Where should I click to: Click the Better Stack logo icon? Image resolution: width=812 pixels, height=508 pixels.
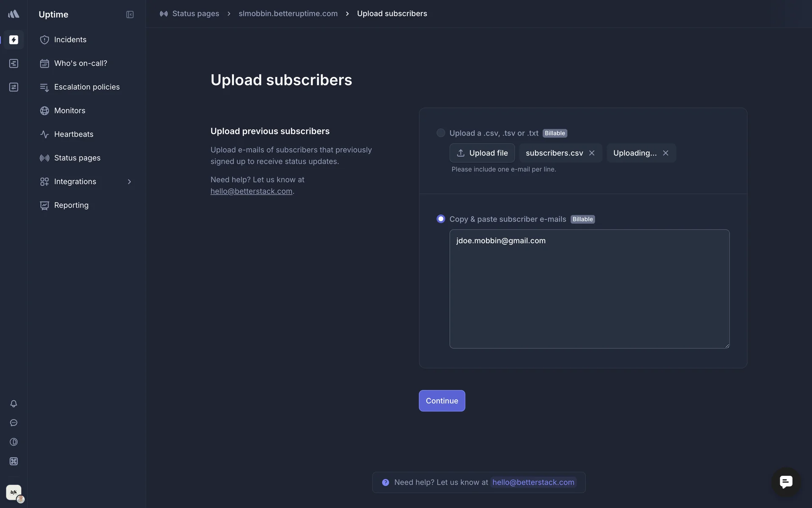[14, 14]
